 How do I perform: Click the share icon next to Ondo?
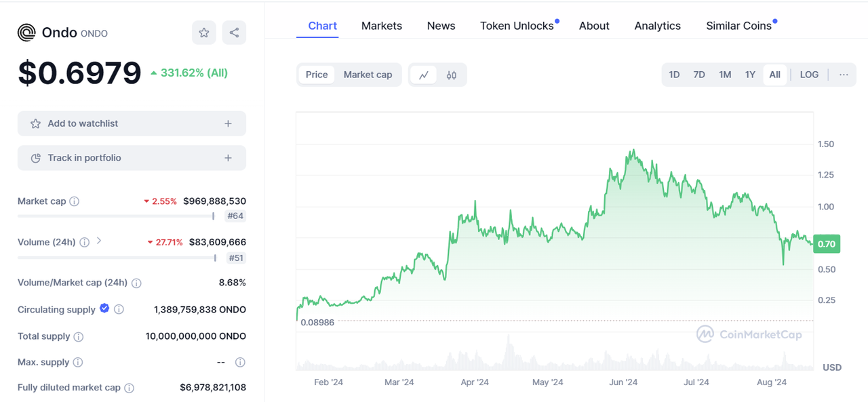(234, 33)
